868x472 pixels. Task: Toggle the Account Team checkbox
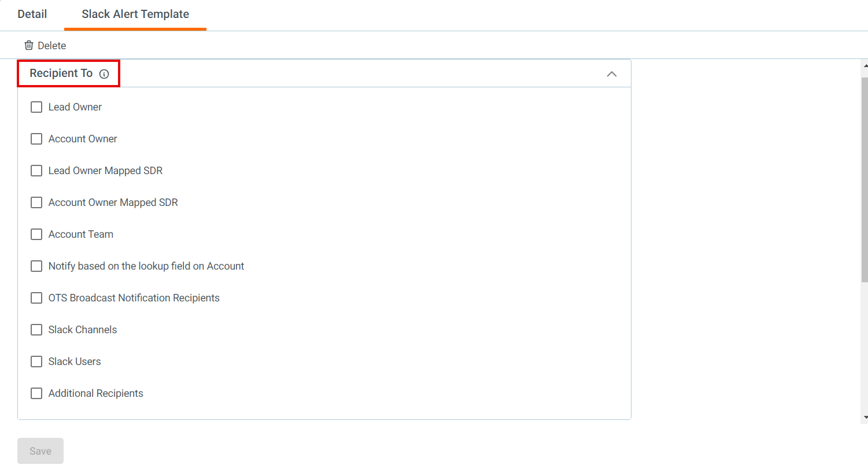[x=36, y=234]
